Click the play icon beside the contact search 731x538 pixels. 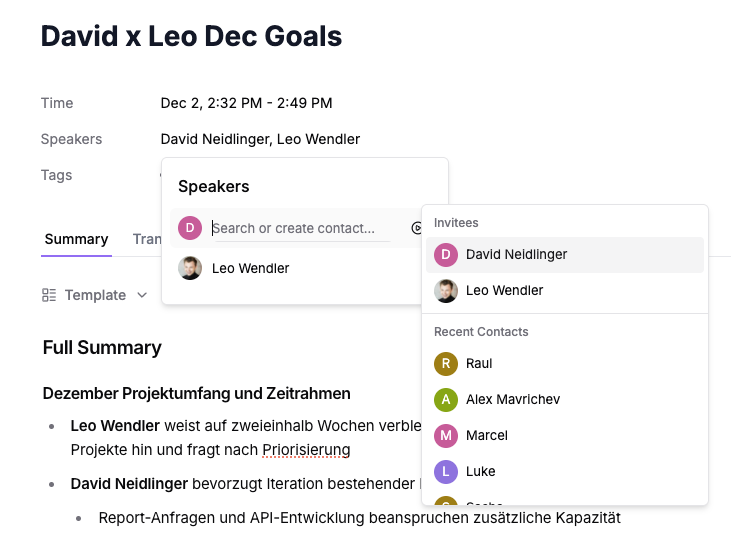(416, 228)
